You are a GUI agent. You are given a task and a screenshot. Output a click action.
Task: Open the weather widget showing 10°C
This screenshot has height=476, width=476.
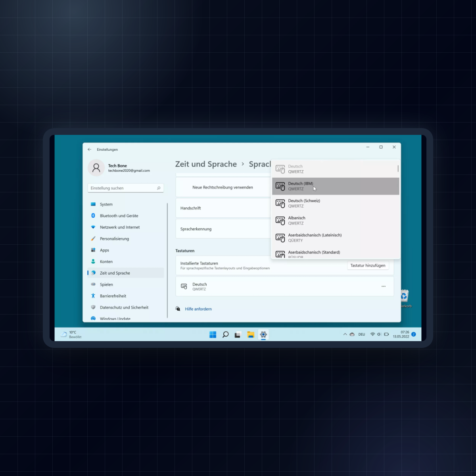point(71,335)
